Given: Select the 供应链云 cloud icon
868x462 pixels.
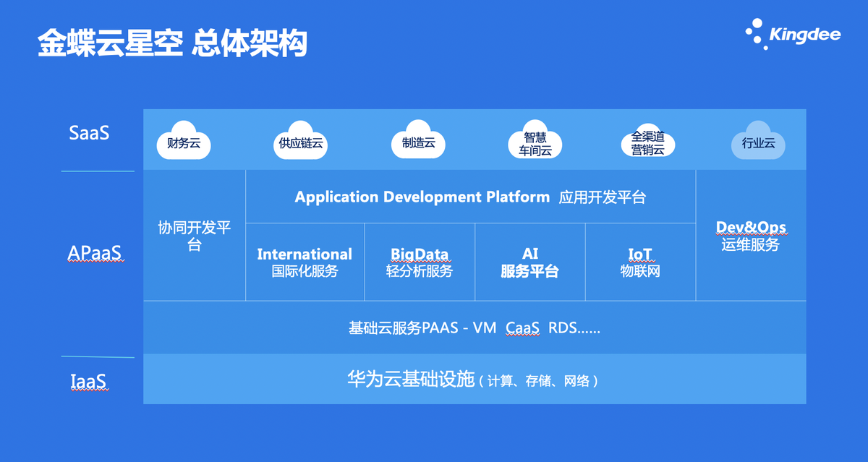Looking at the screenshot, I should click(301, 140).
